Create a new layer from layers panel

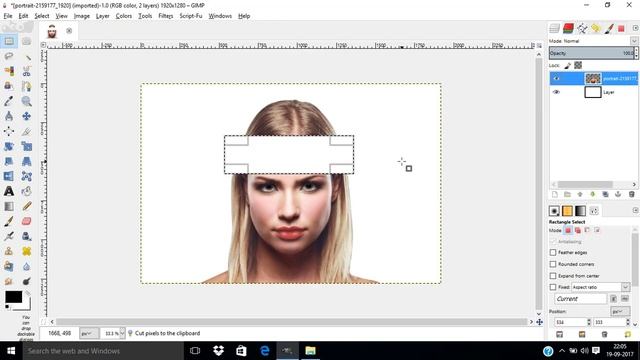point(555,194)
